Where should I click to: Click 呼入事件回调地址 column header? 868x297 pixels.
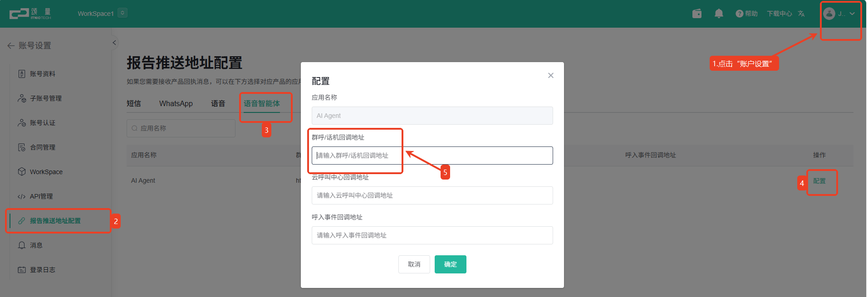point(651,155)
